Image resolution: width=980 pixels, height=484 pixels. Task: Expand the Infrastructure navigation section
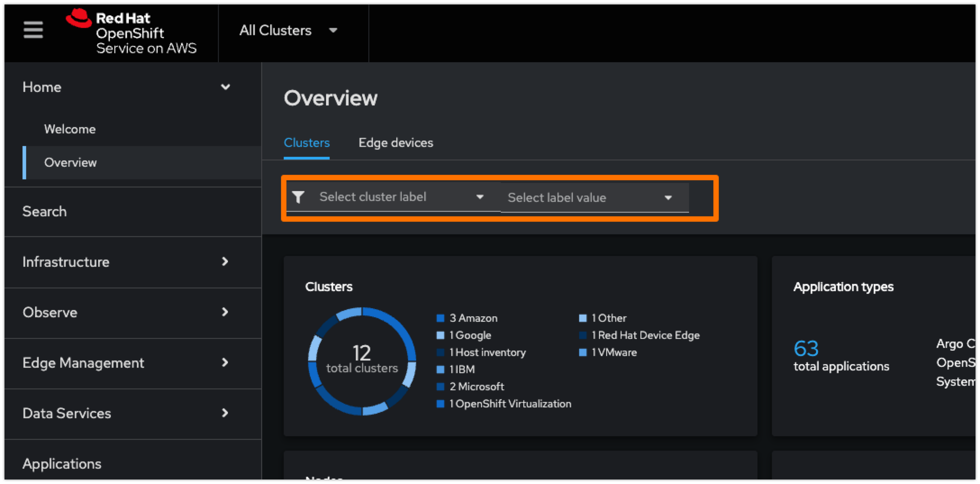[x=225, y=262]
